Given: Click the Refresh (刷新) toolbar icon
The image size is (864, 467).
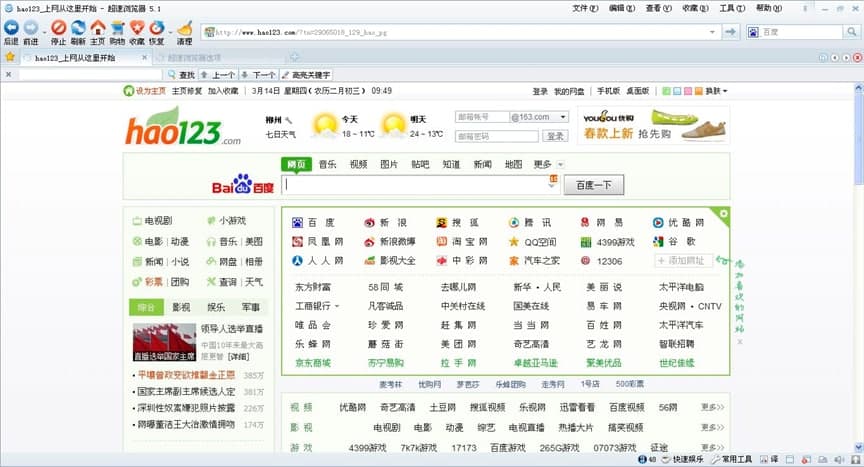Looking at the screenshot, I should (x=78, y=28).
